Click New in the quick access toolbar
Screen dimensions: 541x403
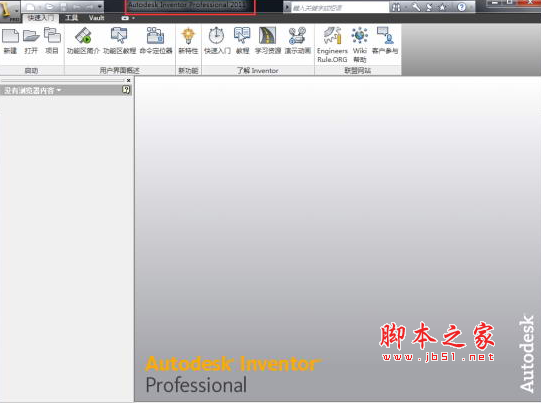click(x=30, y=7)
